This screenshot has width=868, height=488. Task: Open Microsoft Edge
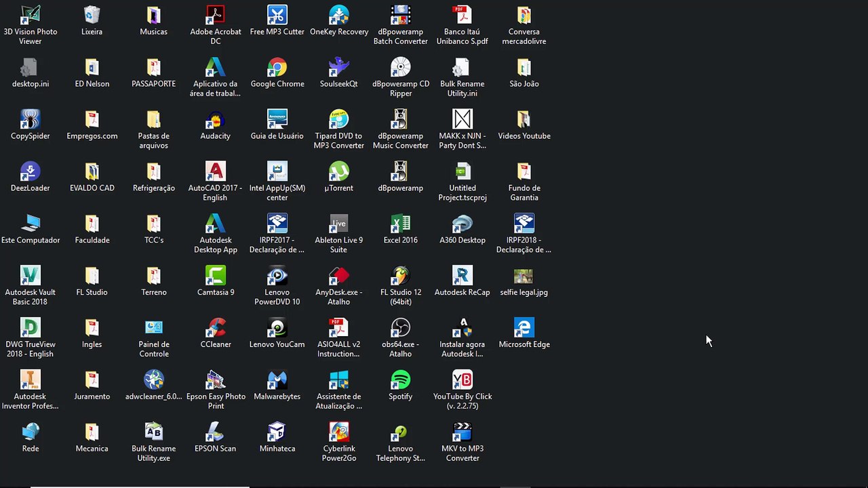point(524,329)
